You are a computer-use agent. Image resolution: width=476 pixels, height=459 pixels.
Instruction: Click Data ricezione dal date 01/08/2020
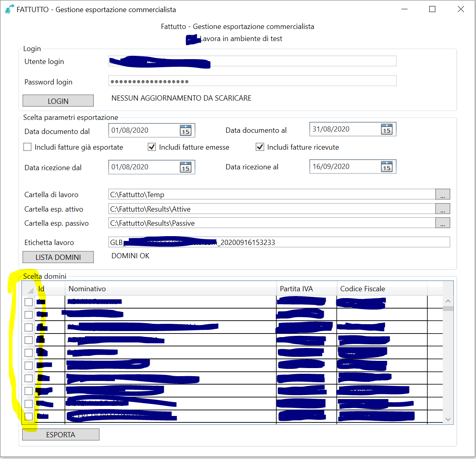click(130, 167)
